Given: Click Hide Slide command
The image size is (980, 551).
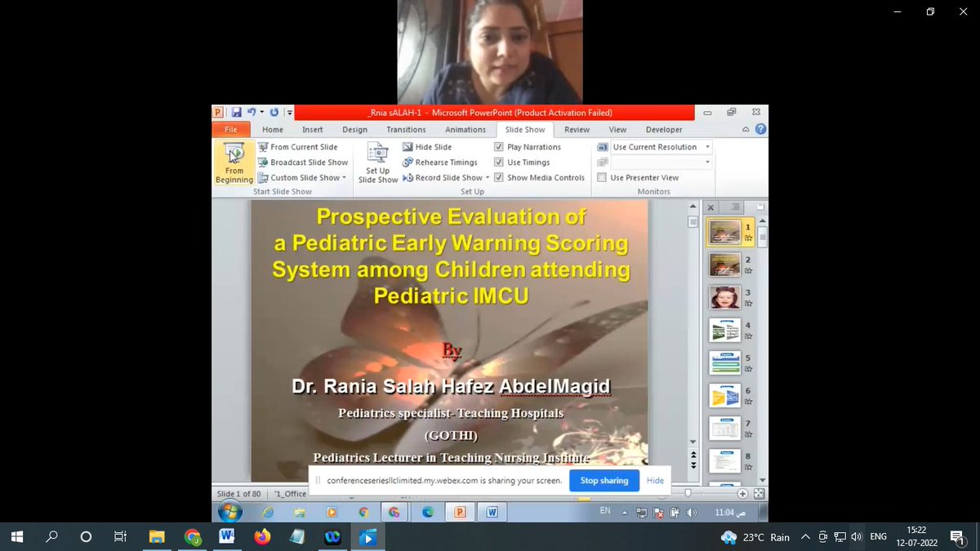Looking at the screenshot, I should tap(427, 147).
